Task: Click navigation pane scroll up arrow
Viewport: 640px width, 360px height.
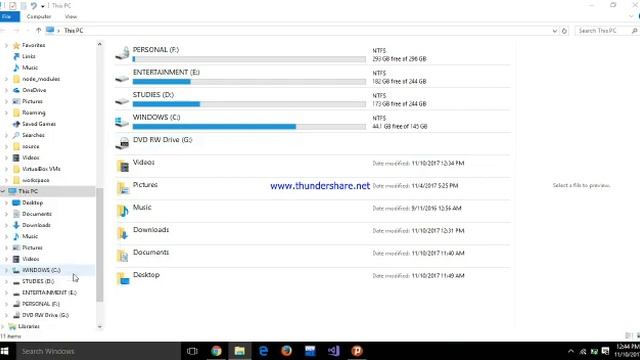Action: 100,44
